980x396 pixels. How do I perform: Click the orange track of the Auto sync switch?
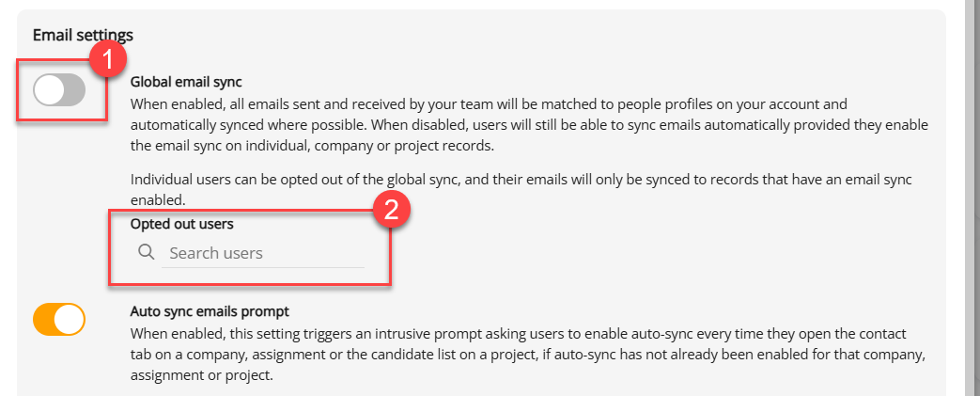click(44, 319)
